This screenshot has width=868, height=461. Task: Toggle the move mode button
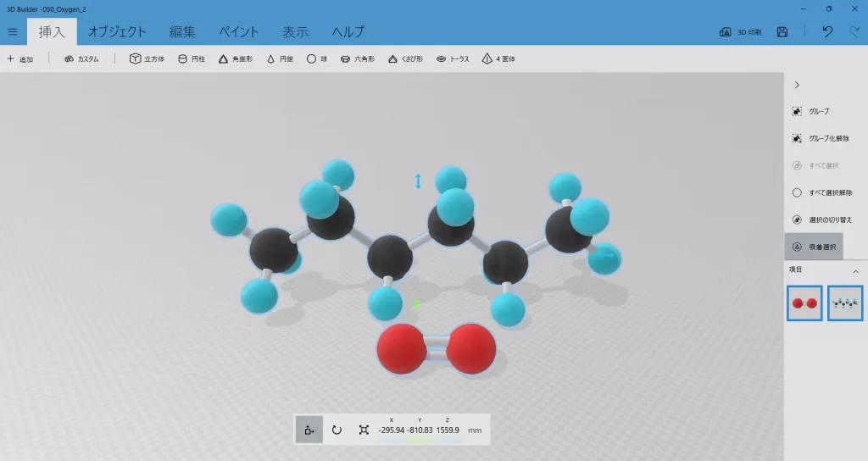click(309, 430)
